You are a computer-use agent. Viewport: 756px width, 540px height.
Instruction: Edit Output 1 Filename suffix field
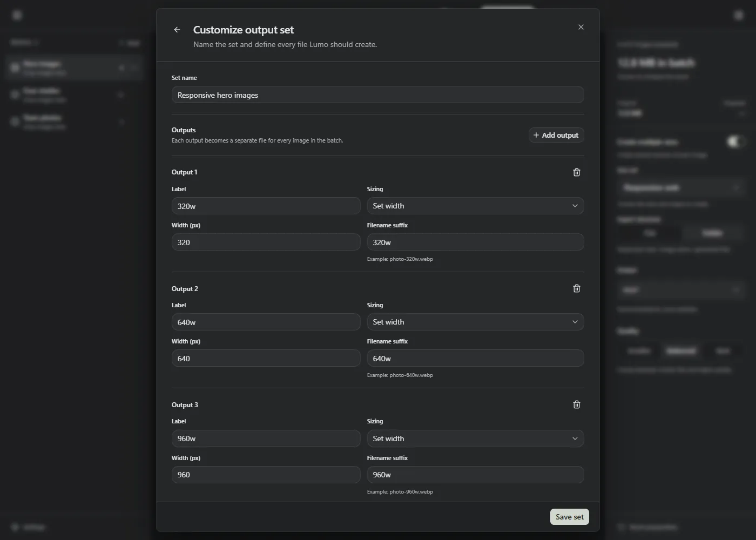475,242
